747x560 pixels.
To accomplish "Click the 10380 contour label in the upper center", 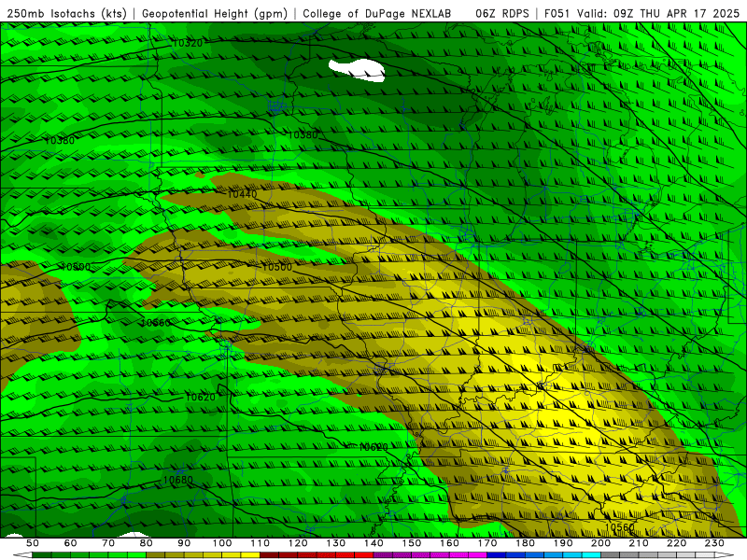I will coord(303,135).
